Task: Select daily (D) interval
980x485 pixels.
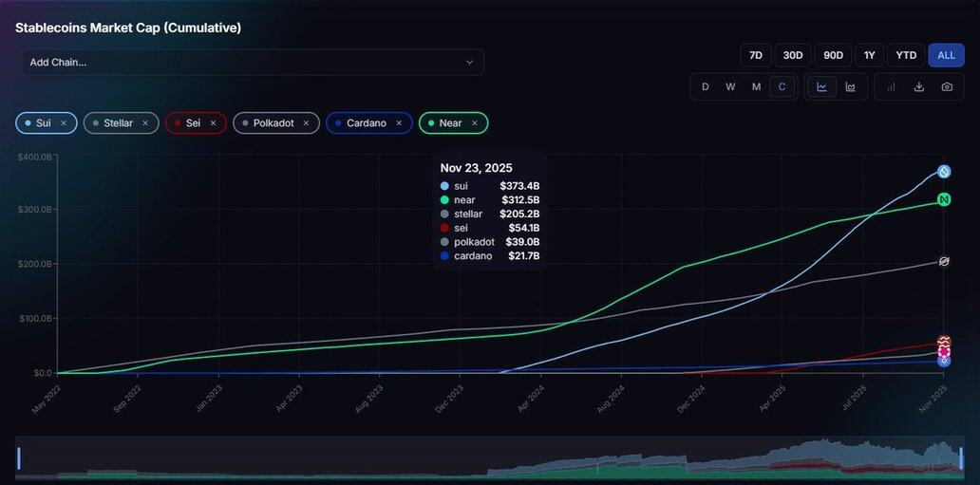Action: pyautogui.click(x=705, y=86)
